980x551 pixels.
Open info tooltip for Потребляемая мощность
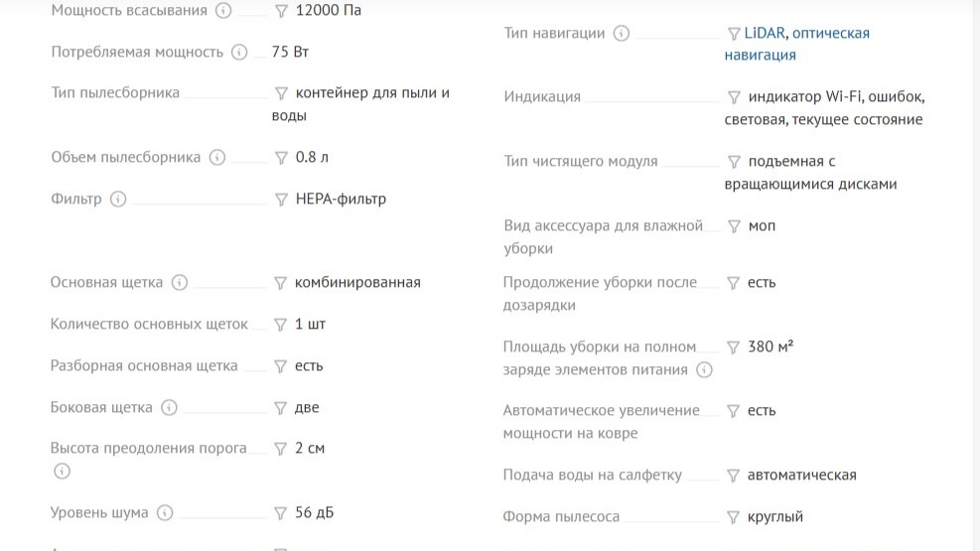point(239,53)
